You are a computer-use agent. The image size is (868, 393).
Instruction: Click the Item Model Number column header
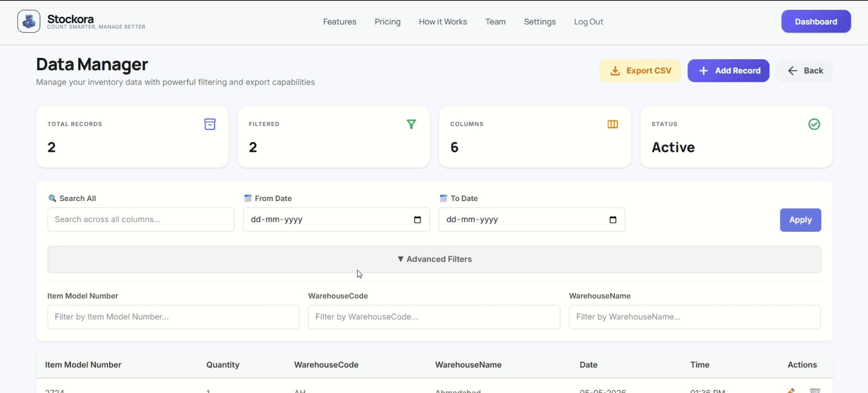tap(83, 365)
